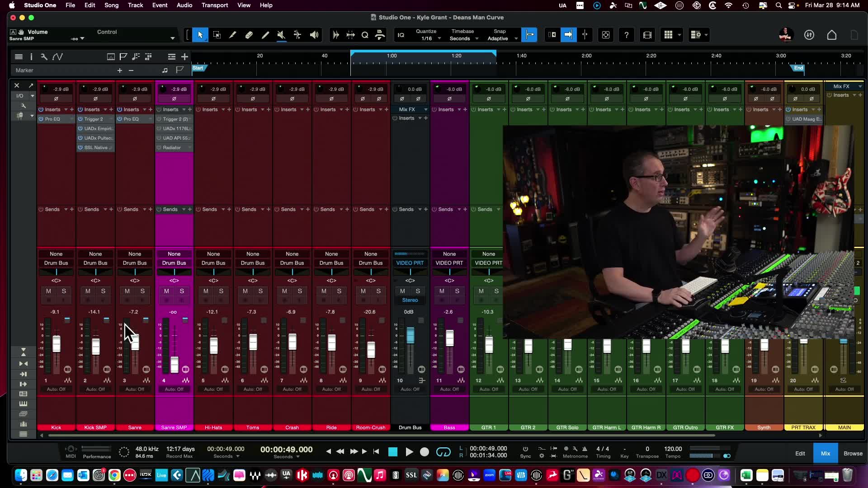
Task: Click the End marker on timeline
Action: pos(798,68)
